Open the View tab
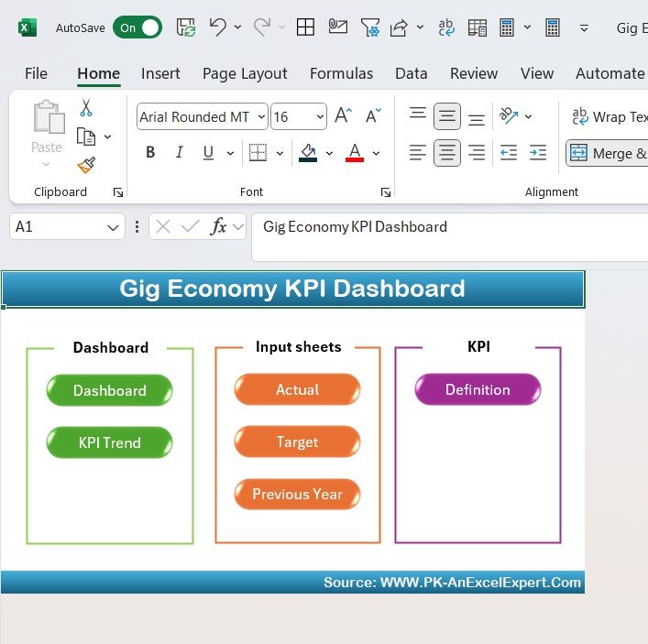Viewport: 648px width, 644px height. [x=537, y=73]
